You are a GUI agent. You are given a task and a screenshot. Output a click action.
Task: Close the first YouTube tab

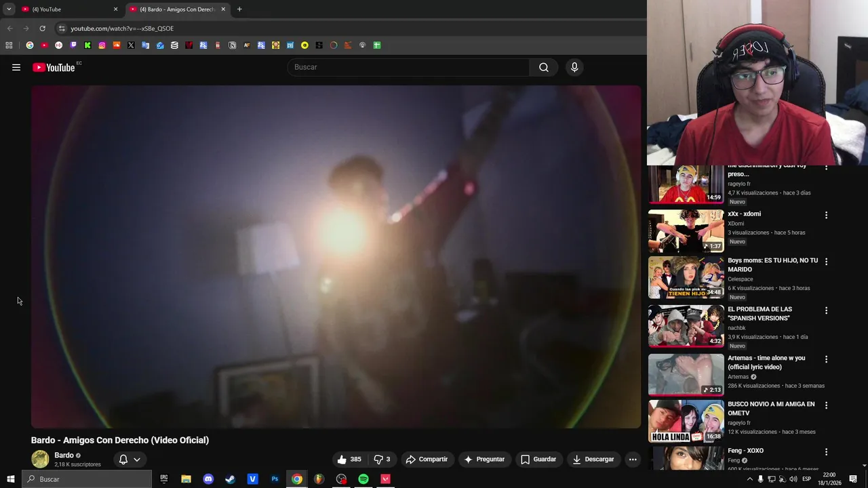(x=115, y=9)
